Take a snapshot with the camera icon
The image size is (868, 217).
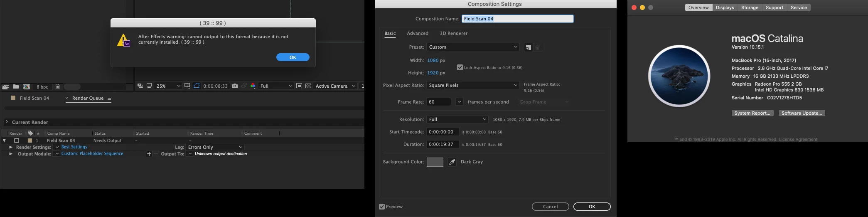(x=235, y=86)
